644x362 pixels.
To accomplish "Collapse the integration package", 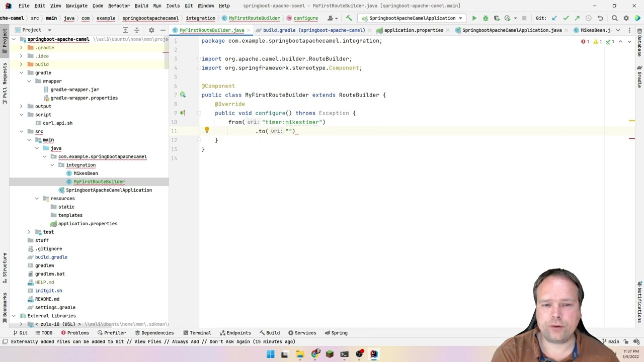I will (x=52, y=165).
